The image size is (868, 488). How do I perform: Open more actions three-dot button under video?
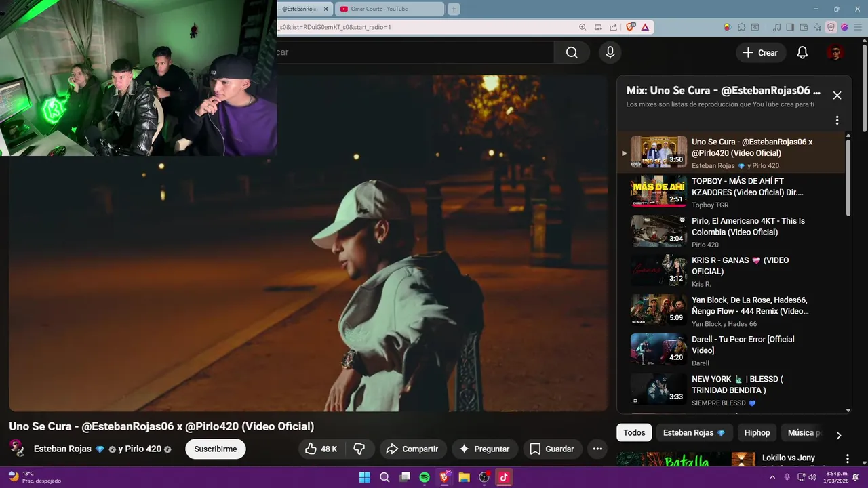coord(597,449)
